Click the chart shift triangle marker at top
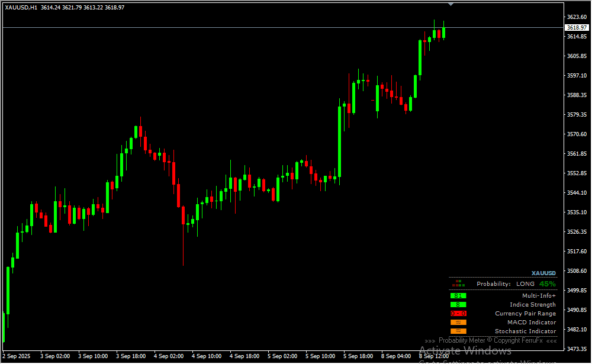 tap(451, 4)
